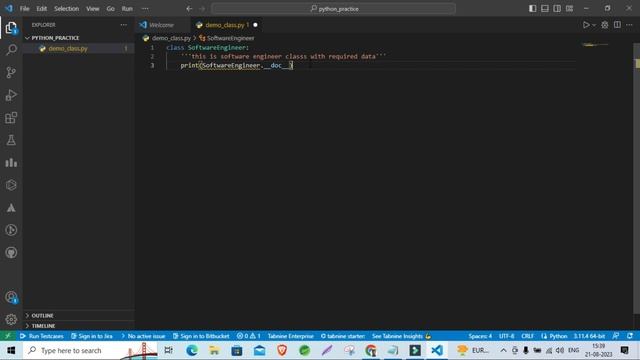Open the Edit menu
This screenshot has width=640, height=360.
[42, 9]
